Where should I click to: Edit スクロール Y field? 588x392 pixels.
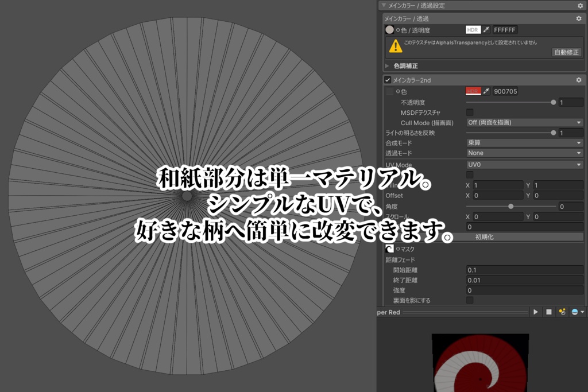click(x=558, y=216)
